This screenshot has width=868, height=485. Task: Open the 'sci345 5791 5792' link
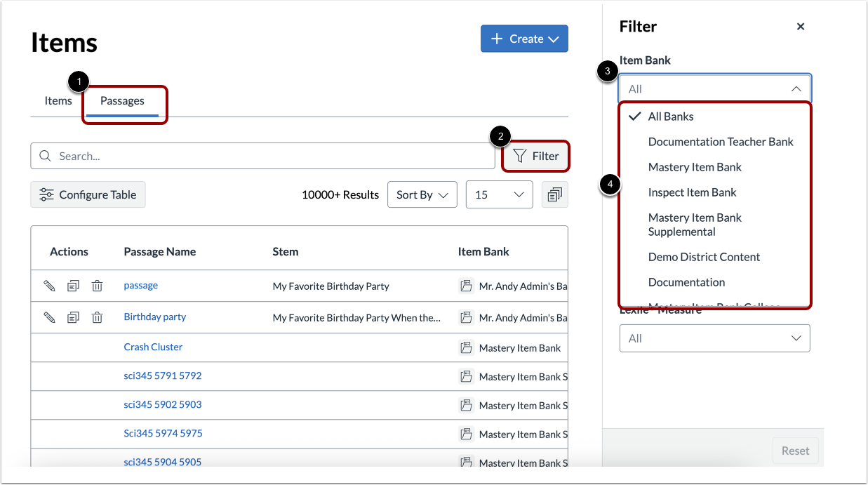163,376
